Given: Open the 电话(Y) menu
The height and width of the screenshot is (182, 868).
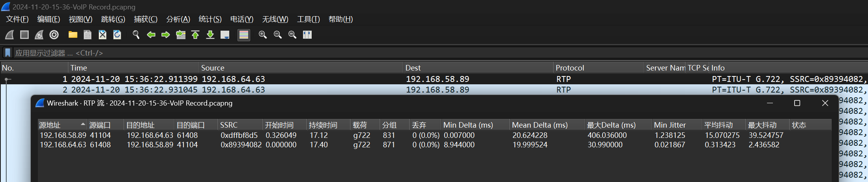Looking at the screenshot, I should click(x=241, y=19).
